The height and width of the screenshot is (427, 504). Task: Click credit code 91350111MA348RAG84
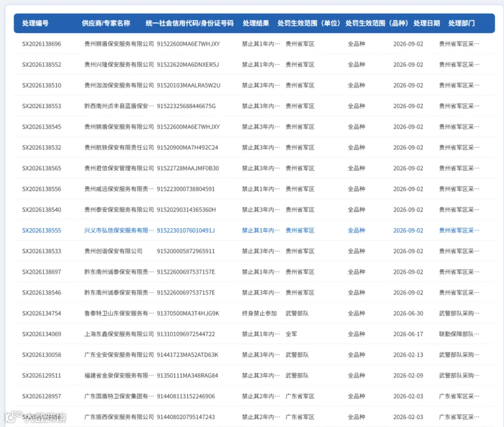pyautogui.click(x=188, y=376)
